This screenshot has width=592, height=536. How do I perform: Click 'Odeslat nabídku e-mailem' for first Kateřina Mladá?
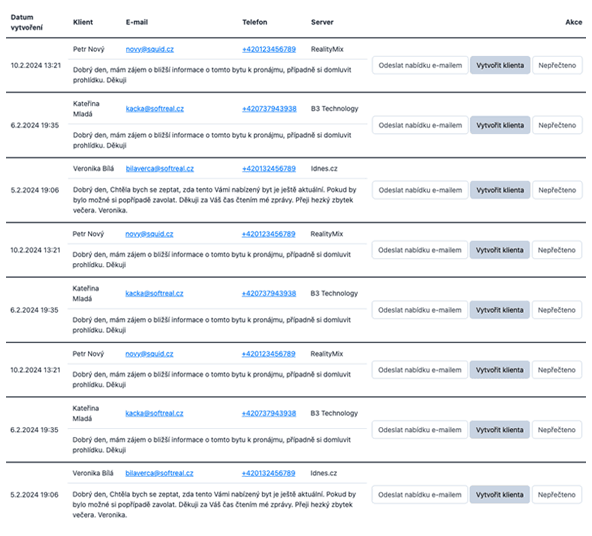[x=420, y=125]
